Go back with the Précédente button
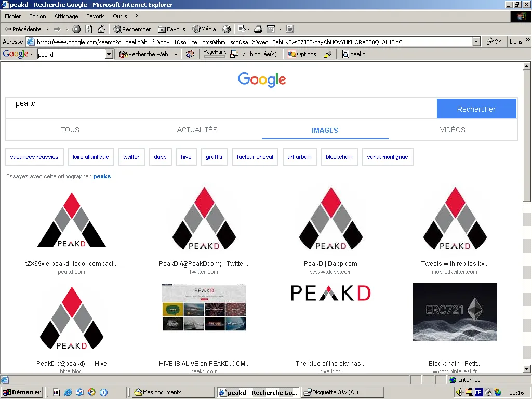 (22, 29)
